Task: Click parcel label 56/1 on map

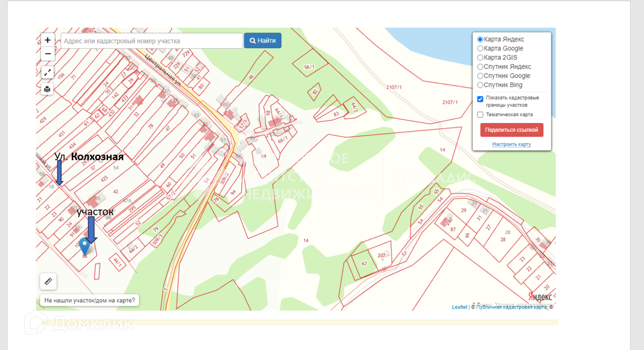Action: point(309,67)
